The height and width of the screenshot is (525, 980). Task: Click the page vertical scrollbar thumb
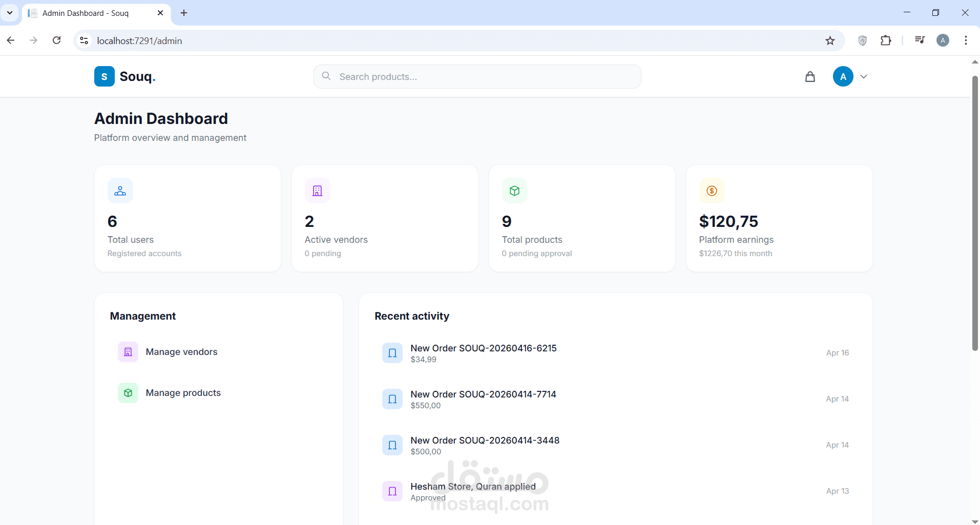pos(975,213)
